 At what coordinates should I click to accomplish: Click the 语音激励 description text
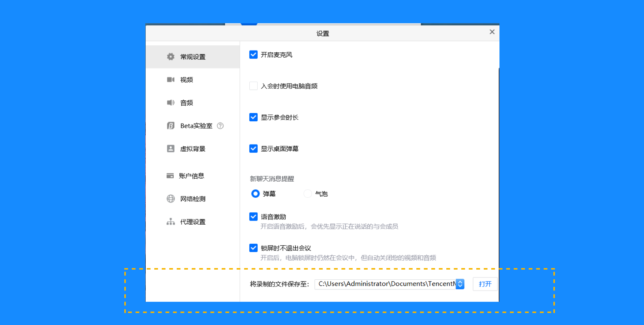(329, 227)
